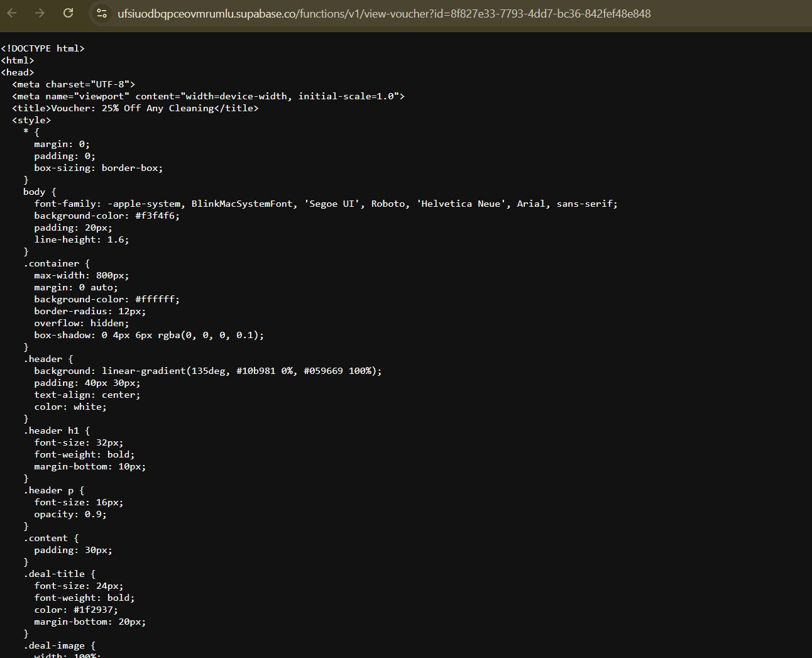Click the .header h1 selector
This screenshot has height=658, width=812.
[57, 430]
